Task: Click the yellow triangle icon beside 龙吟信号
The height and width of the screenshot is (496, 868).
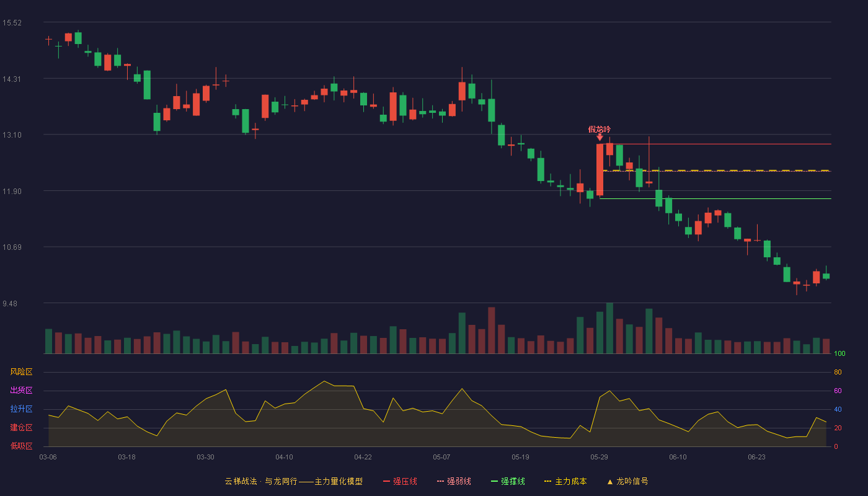Action: pyautogui.click(x=609, y=482)
